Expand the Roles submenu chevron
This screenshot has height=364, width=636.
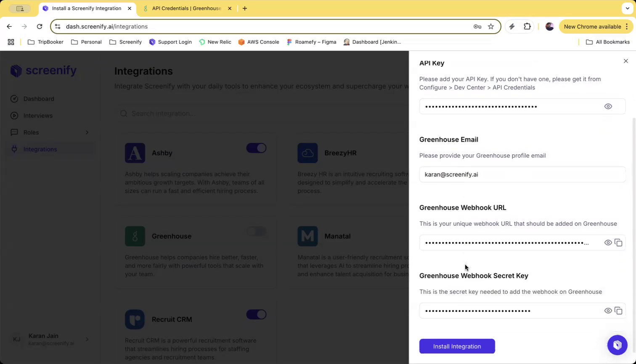click(87, 132)
